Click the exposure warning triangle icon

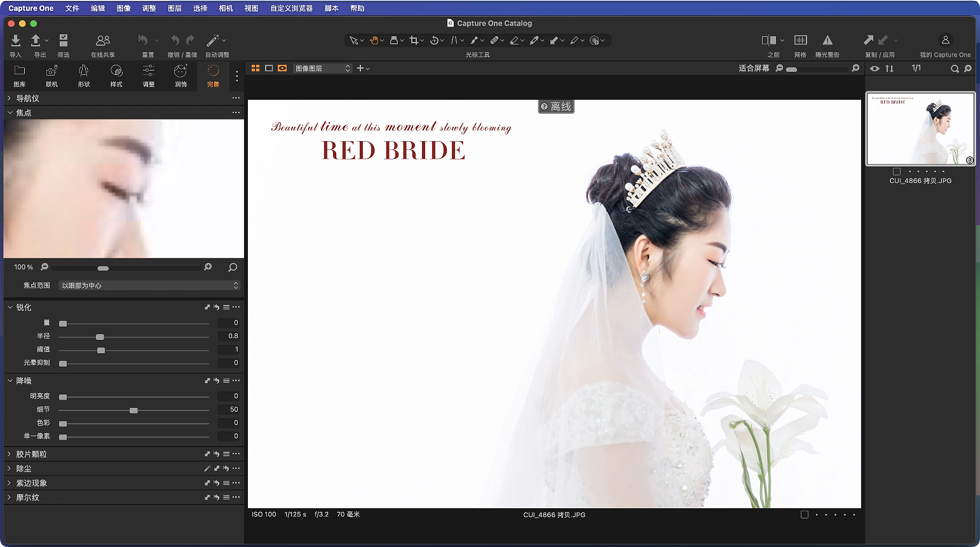827,41
